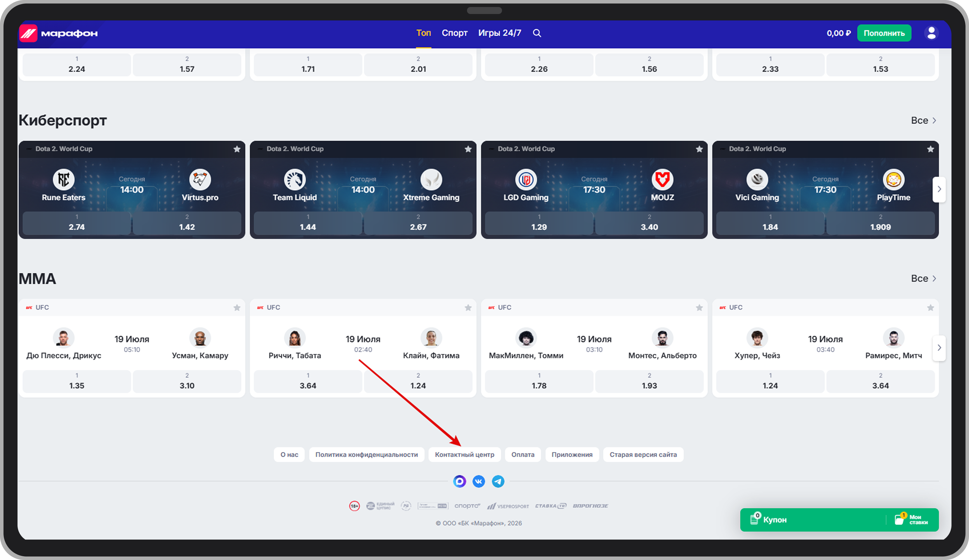Image resolution: width=969 pixels, height=560 pixels.
Task: Open the Приложения link
Action: (572, 455)
